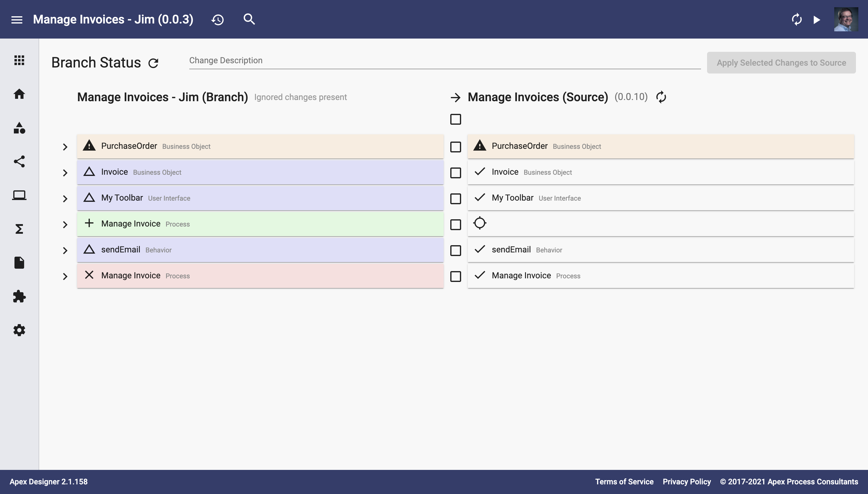
Task: Expand the Invoice row chevron
Action: 65,173
